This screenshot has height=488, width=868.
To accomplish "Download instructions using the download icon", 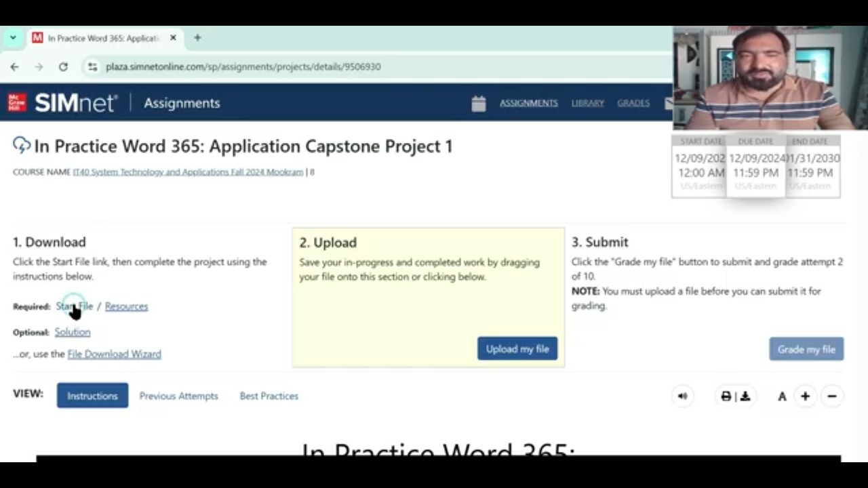I will [x=745, y=396].
